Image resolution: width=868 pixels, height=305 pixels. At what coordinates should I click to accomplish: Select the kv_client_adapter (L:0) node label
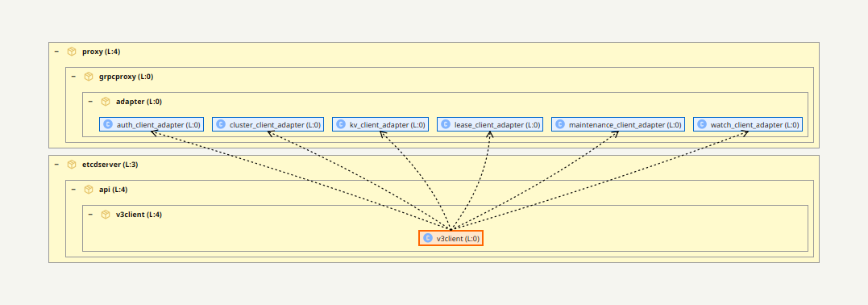tap(388, 125)
